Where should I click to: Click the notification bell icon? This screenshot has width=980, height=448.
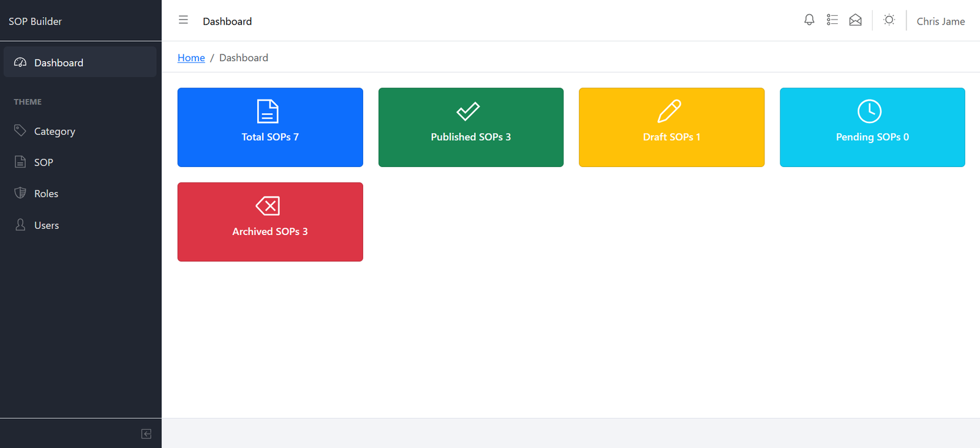pyautogui.click(x=809, y=20)
